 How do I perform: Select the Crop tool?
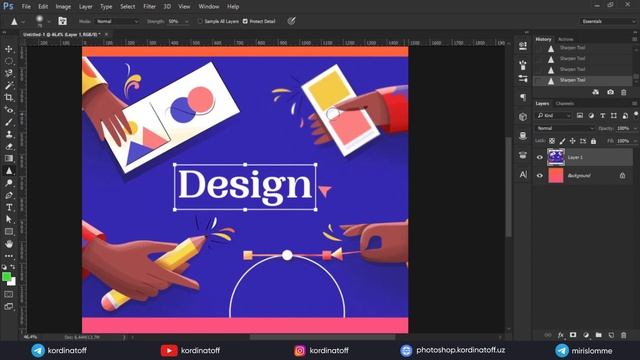pos(9,98)
